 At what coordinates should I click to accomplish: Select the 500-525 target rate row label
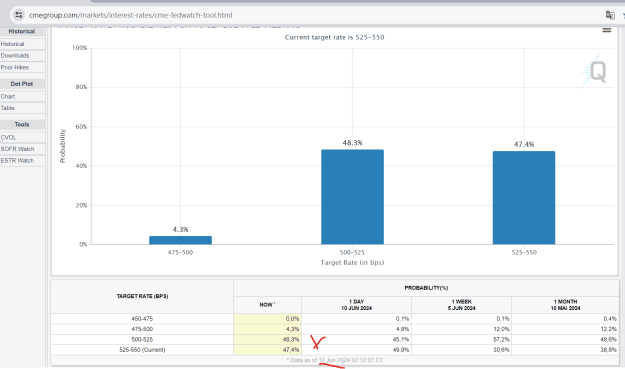click(142, 340)
